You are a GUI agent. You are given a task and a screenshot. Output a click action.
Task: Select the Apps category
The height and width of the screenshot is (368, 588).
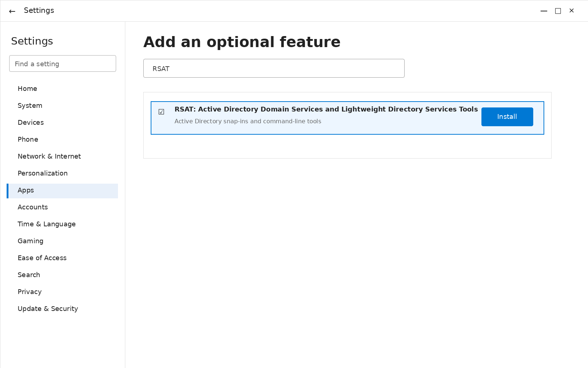(x=62, y=191)
